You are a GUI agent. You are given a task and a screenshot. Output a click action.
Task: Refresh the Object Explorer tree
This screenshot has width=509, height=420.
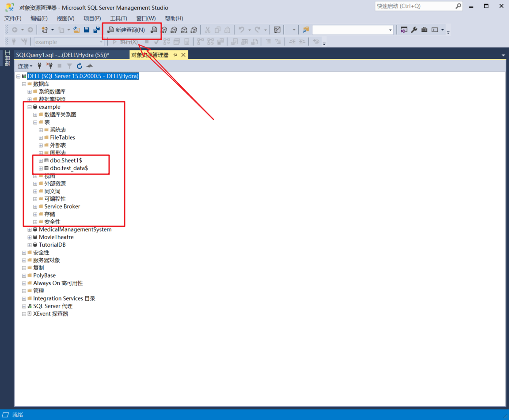coord(80,66)
